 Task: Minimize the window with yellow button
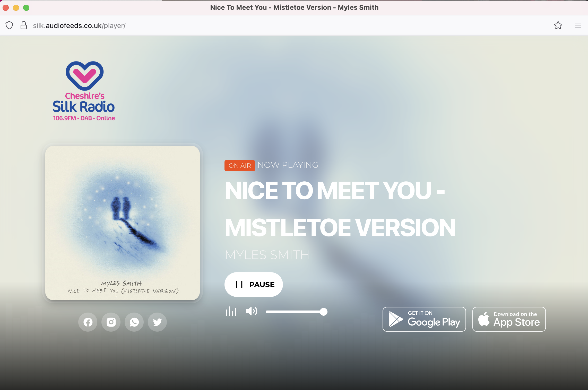(16, 8)
